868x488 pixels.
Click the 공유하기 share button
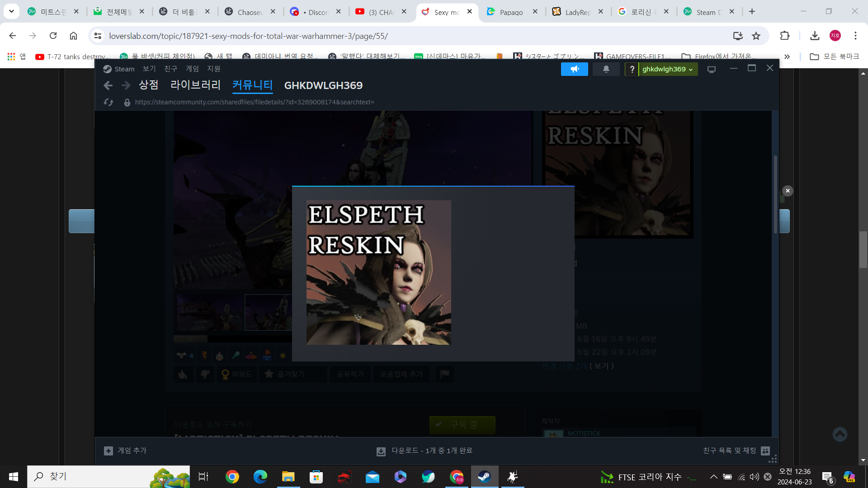point(350,374)
